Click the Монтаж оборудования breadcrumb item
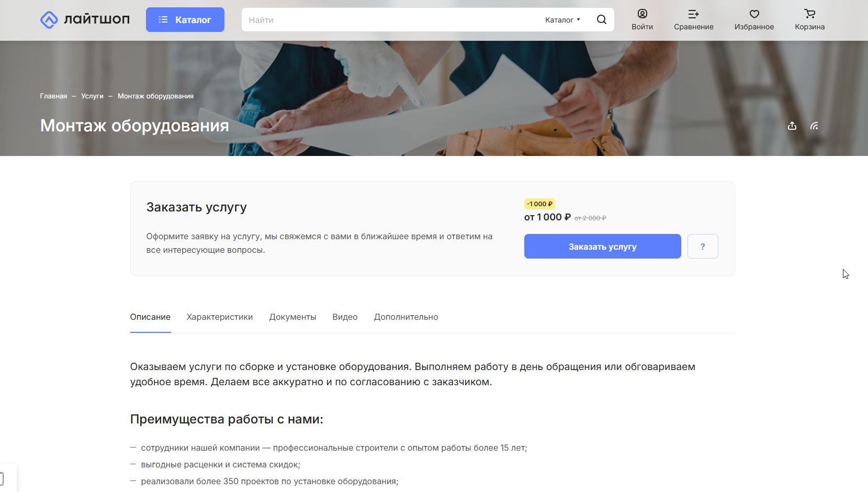The height and width of the screenshot is (492, 868). tap(155, 96)
